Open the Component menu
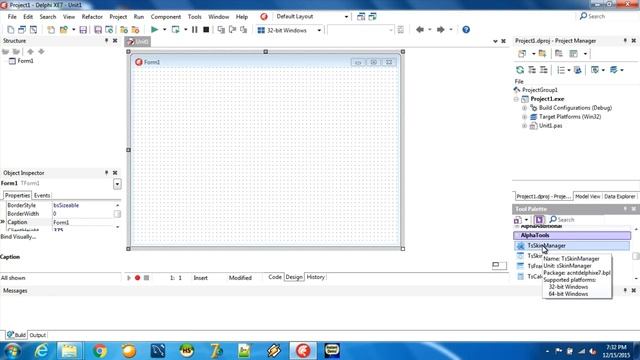This screenshot has height=360, width=640. pyautogui.click(x=166, y=17)
